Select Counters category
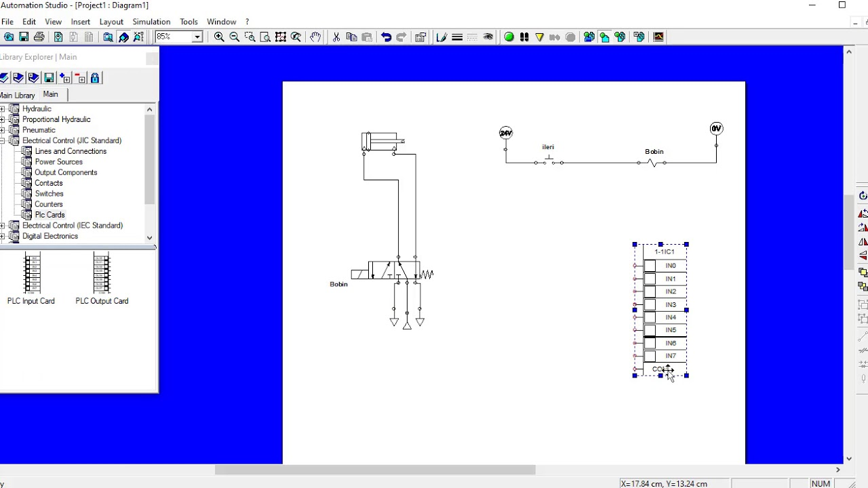This screenshot has height=488, width=868. tap(49, 204)
